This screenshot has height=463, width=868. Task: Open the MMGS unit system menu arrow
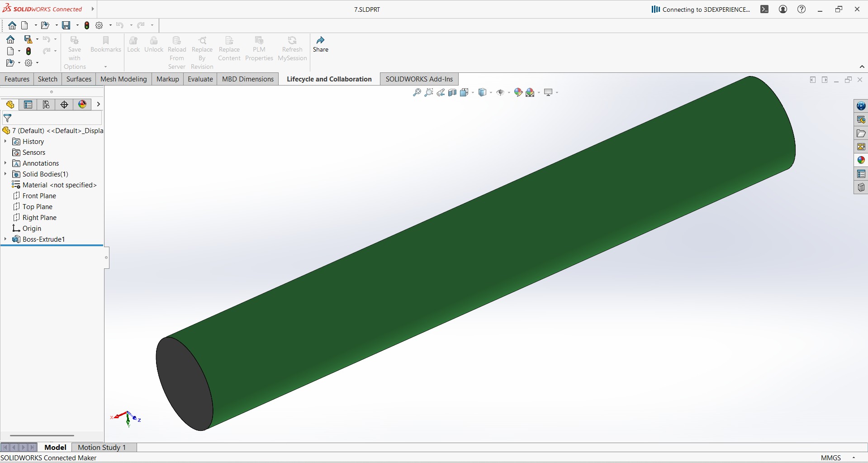click(854, 458)
